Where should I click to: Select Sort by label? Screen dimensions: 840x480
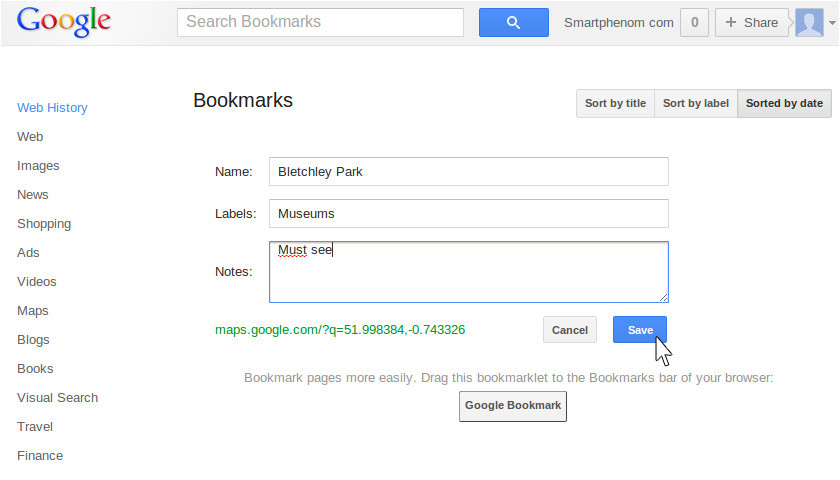(x=695, y=103)
